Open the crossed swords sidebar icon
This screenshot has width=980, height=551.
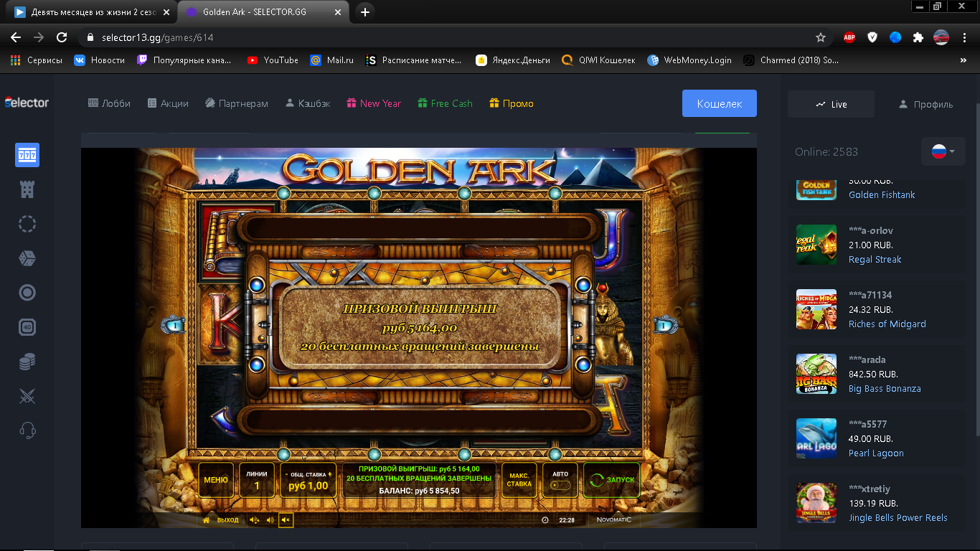[27, 396]
